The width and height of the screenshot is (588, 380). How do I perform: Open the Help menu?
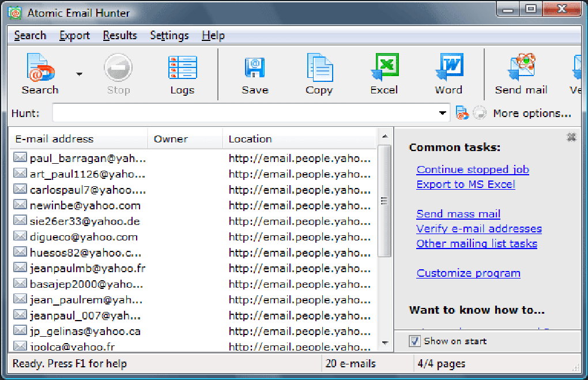click(x=213, y=36)
